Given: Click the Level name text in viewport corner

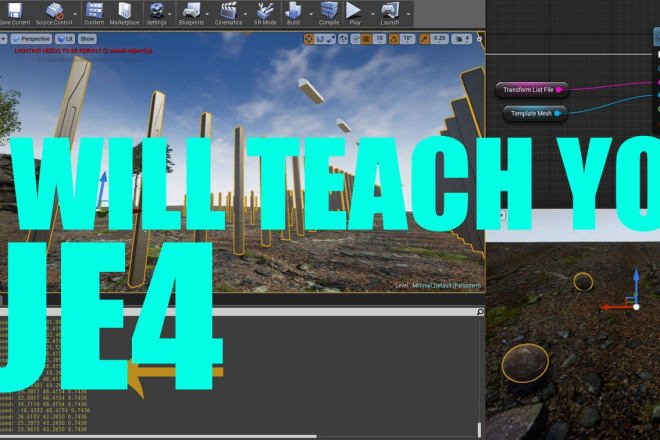Looking at the screenshot, I should (x=438, y=285).
